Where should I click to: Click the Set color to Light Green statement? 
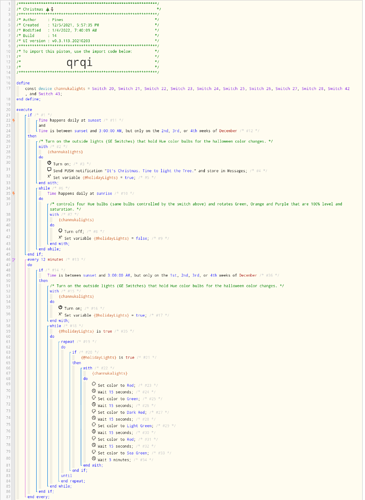point(126,426)
